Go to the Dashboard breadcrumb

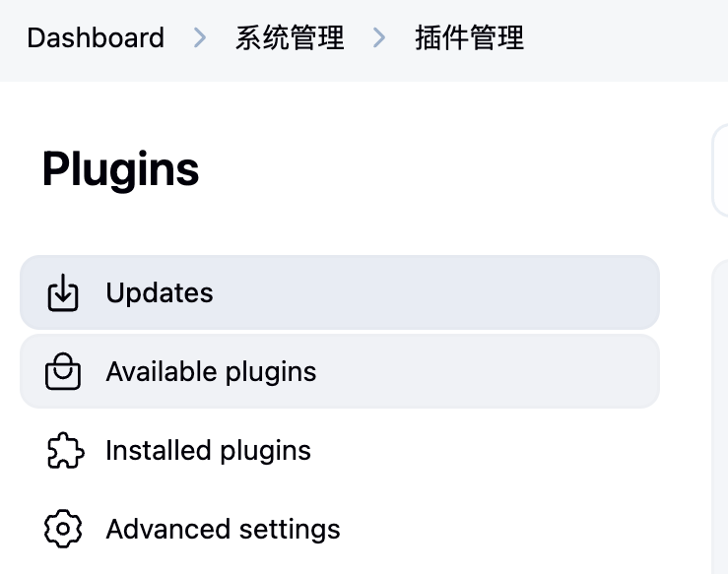96,38
